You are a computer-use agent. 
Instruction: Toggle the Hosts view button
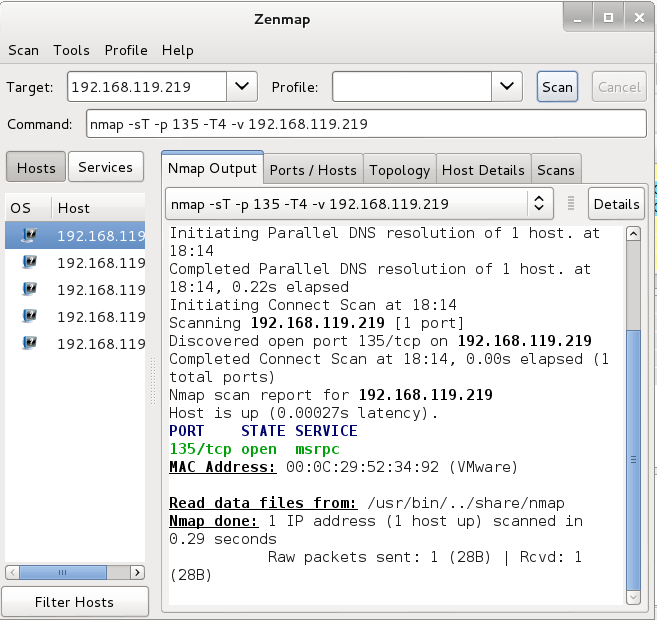point(36,167)
